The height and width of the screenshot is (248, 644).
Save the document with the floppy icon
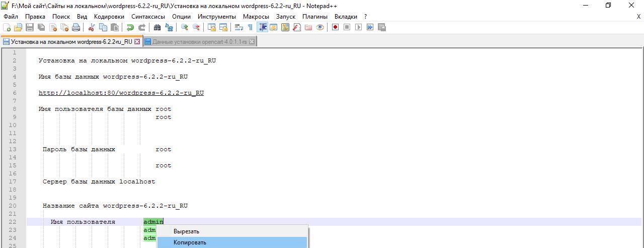click(30, 28)
